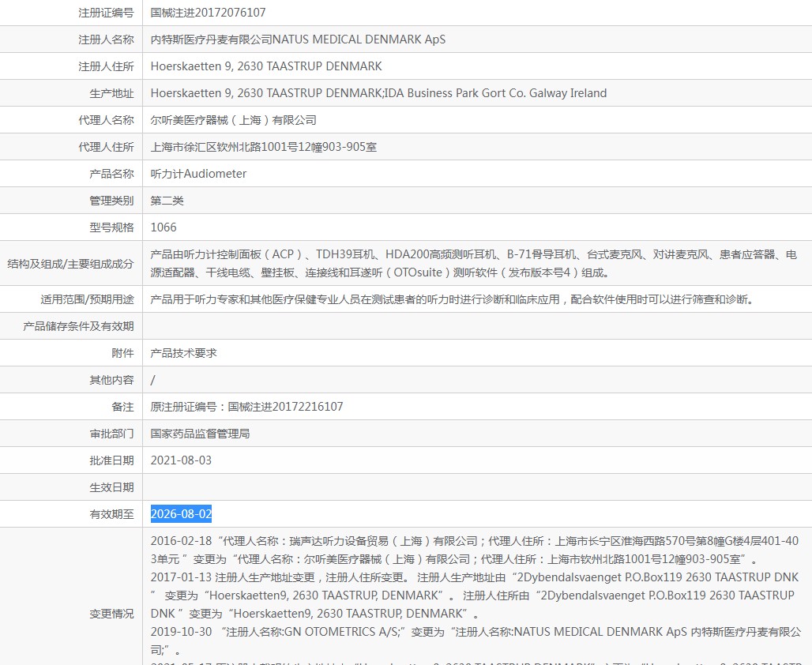Select the 生效日期 label
Viewport: 812px width, 665px height.
tap(111, 487)
